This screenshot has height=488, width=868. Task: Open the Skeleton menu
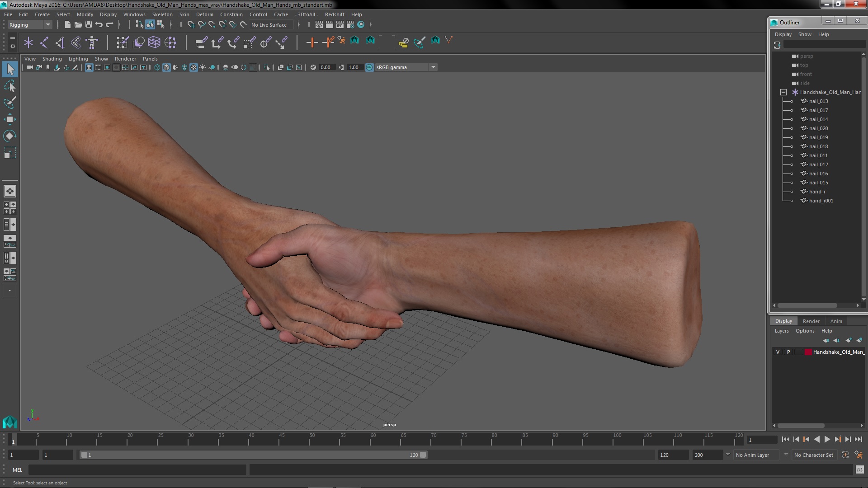click(x=162, y=14)
